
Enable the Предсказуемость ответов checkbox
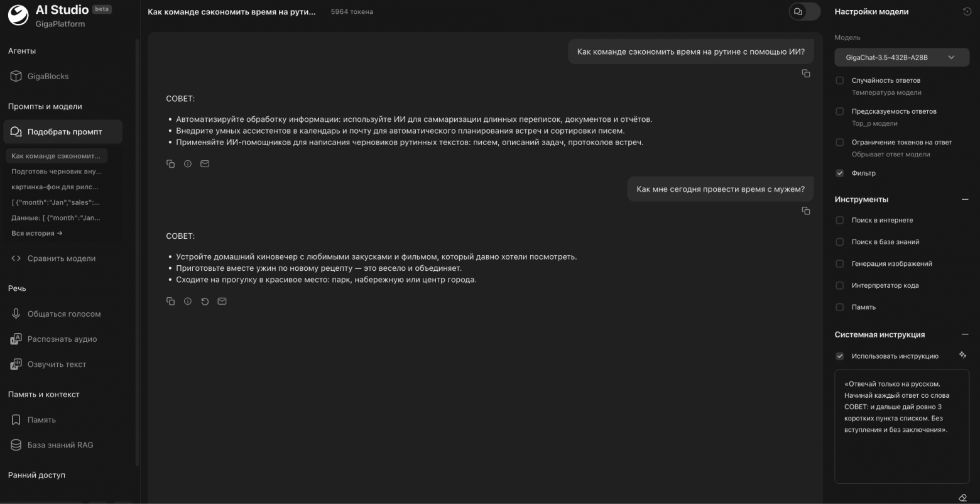pos(840,111)
